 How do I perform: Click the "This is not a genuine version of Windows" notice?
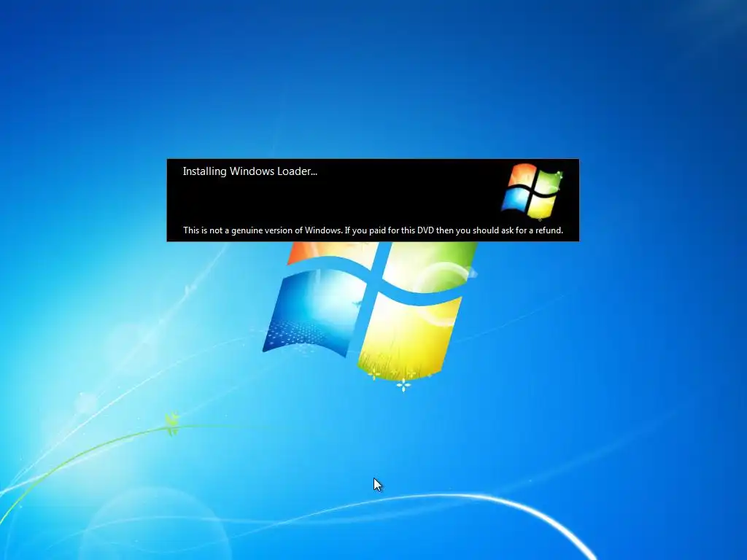pyautogui.click(x=373, y=230)
